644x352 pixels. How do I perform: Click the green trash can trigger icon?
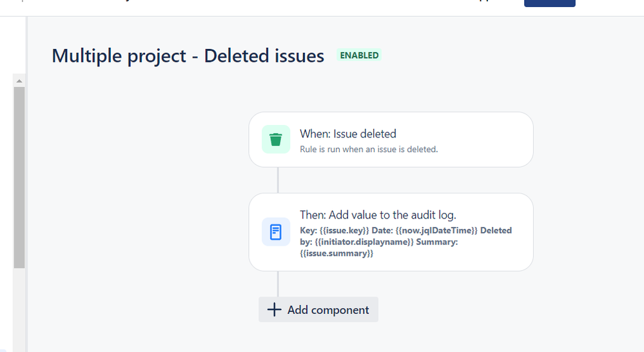(276, 140)
